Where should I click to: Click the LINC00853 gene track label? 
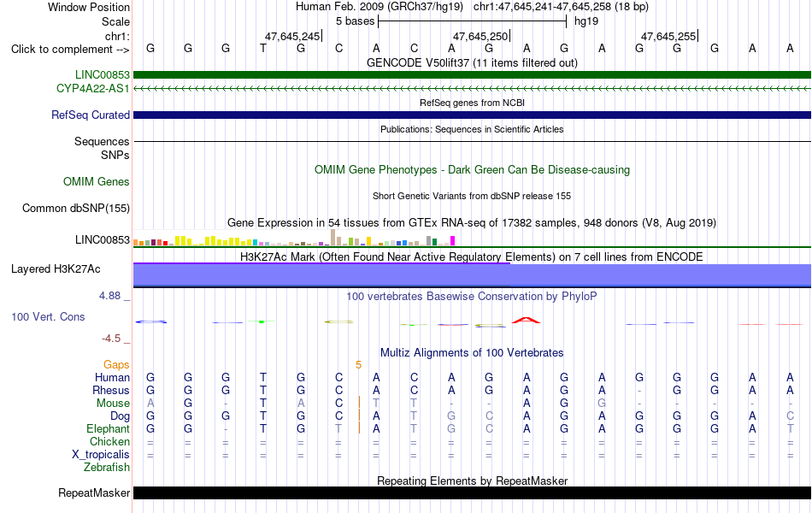(102, 75)
